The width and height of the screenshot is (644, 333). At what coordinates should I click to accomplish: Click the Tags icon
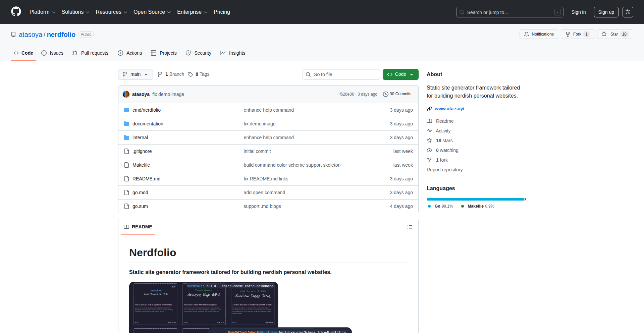tap(190, 74)
